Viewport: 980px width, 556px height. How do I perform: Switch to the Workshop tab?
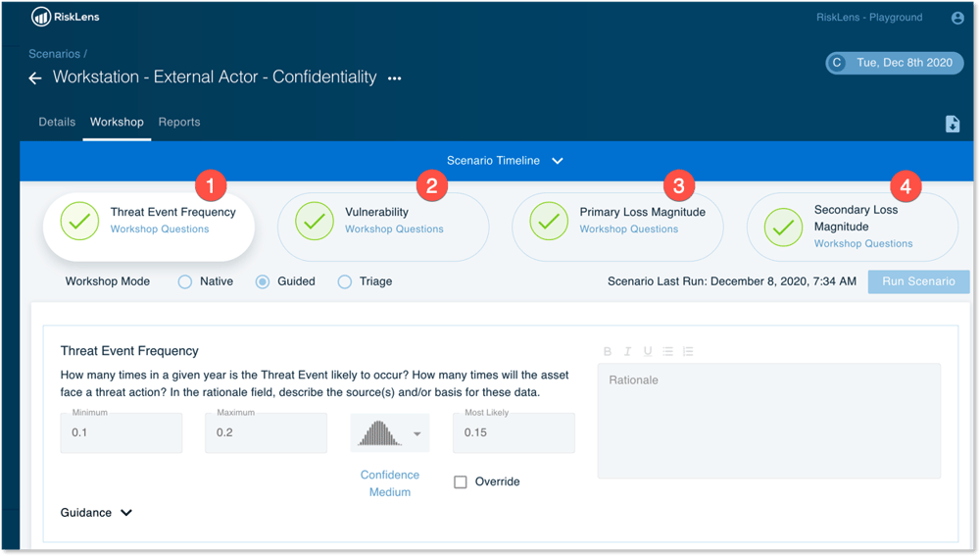click(117, 122)
